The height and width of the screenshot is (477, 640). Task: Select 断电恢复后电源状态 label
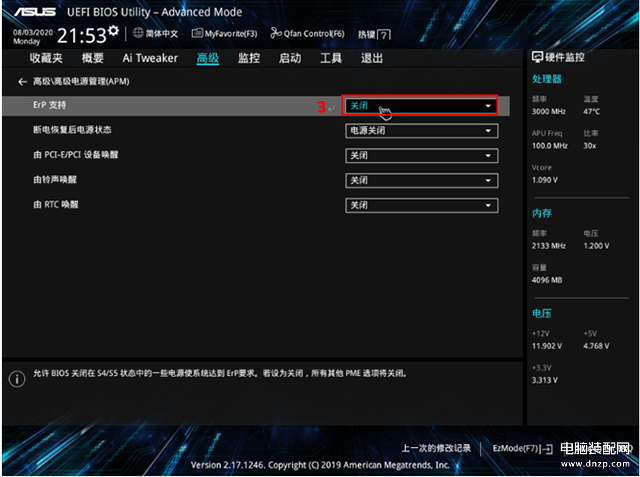(72, 130)
